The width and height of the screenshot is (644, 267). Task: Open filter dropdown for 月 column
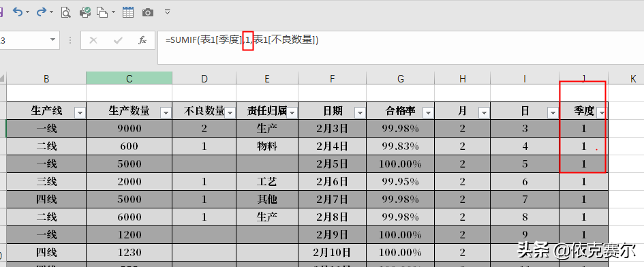[485, 112]
